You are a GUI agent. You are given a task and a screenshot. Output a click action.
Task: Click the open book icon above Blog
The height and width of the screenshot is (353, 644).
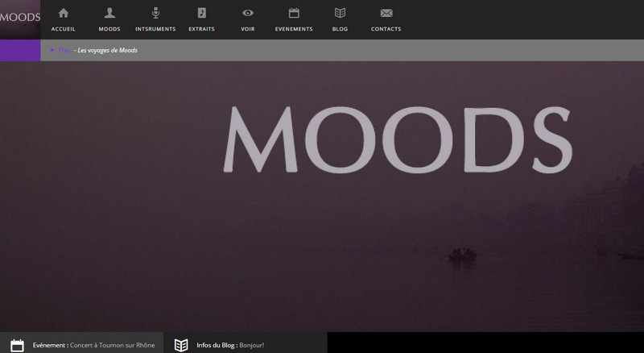pyautogui.click(x=340, y=13)
